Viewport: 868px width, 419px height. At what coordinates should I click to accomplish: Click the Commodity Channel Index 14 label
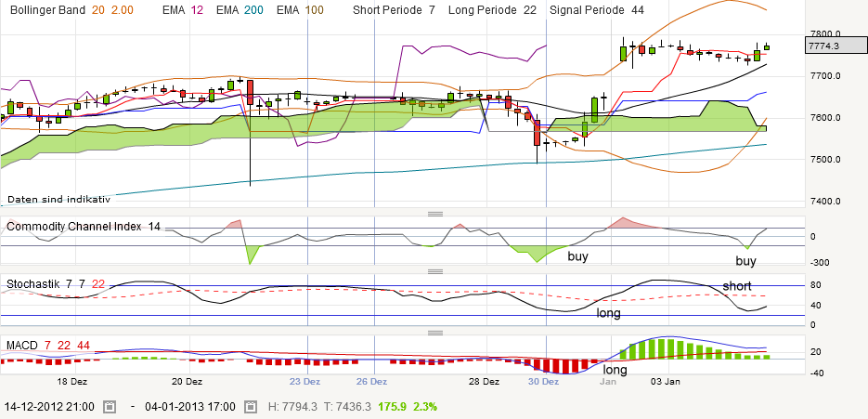pyautogui.click(x=83, y=226)
